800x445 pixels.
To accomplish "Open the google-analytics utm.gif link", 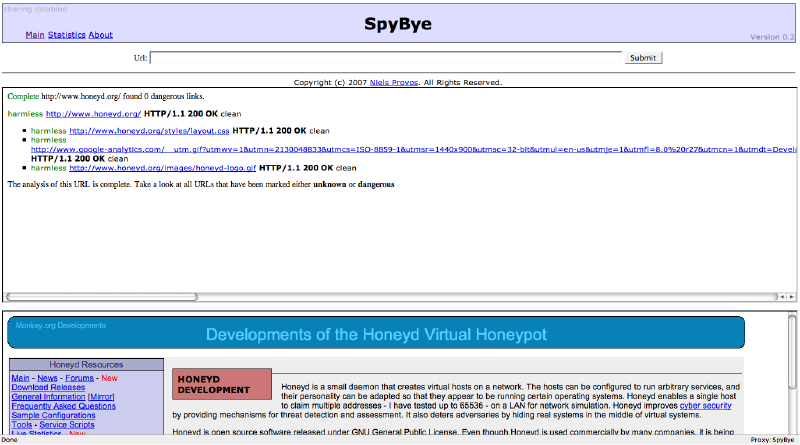I will pos(400,149).
